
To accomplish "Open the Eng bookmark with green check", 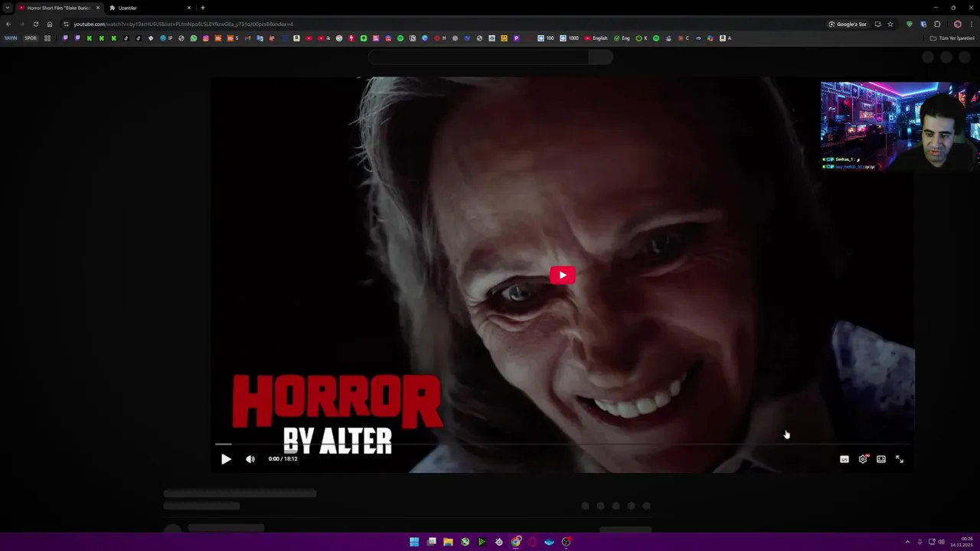I will click(x=622, y=38).
